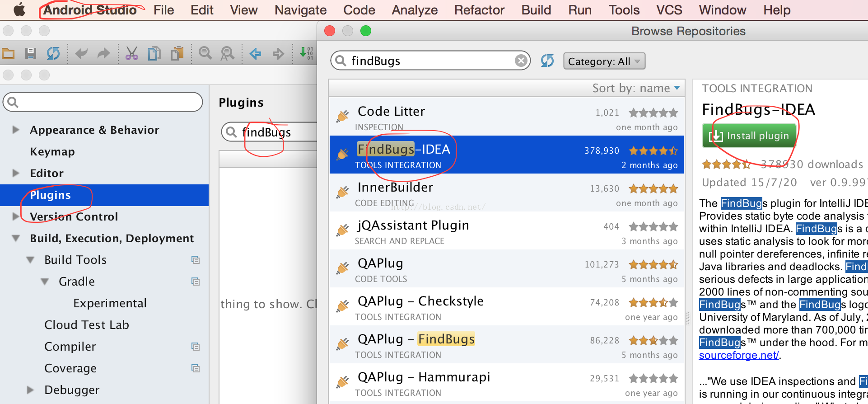Select the QAPlug - Checkstyle plugin
The width and height of the screenshot is (868, 404).
(x=506, y=306)
